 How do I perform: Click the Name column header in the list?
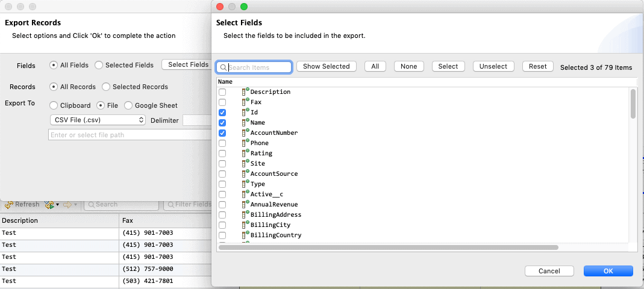[225, 82]
